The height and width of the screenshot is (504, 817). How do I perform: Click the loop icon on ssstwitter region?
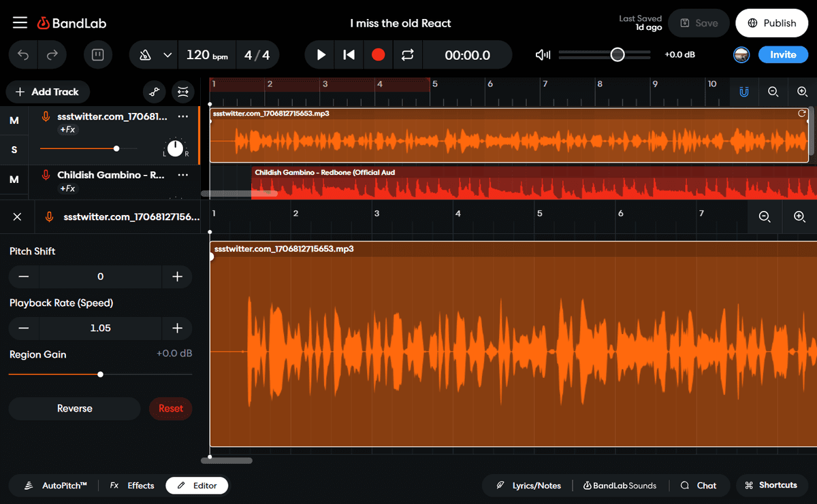tap(802, 114)
